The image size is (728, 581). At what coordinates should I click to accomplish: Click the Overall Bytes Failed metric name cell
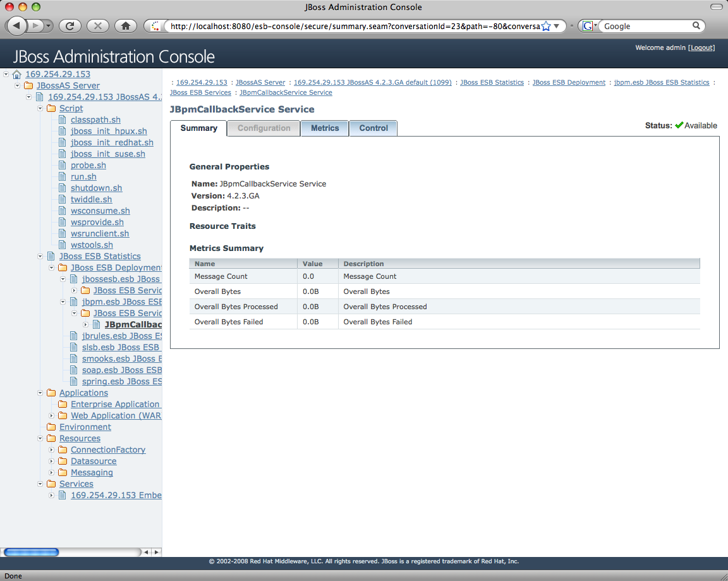(x=229, y=322)
